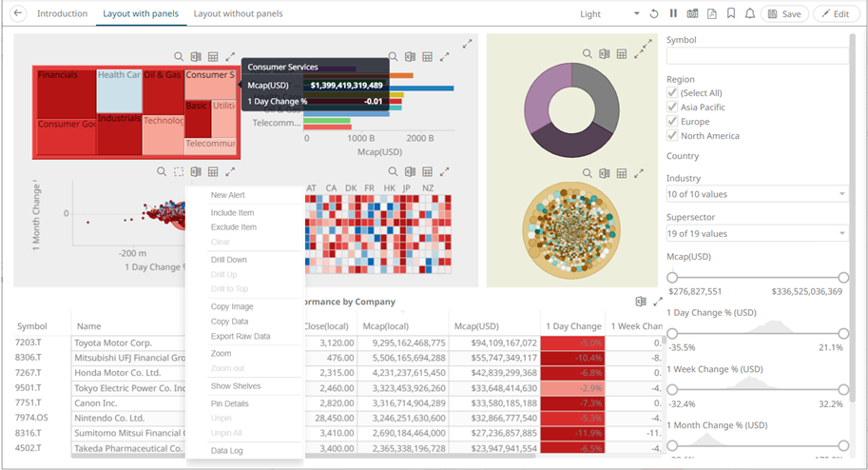
Task: Toggle the North America checkbox
Action: coord(673,136)
